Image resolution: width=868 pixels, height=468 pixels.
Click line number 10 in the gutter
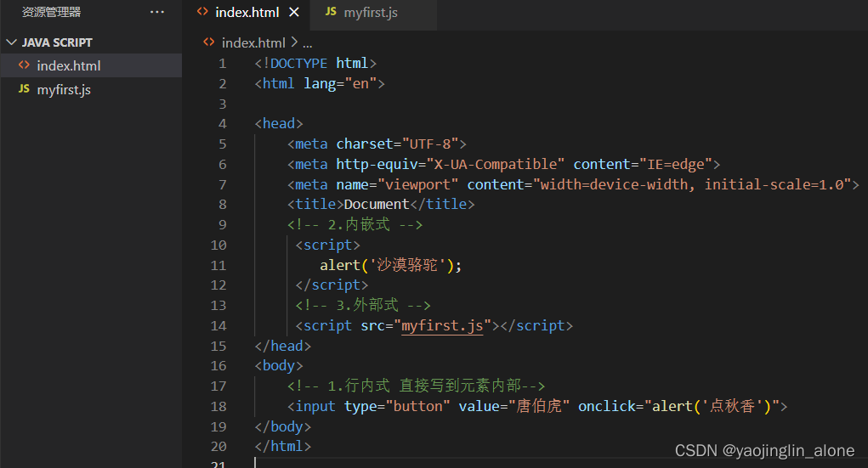218,245
